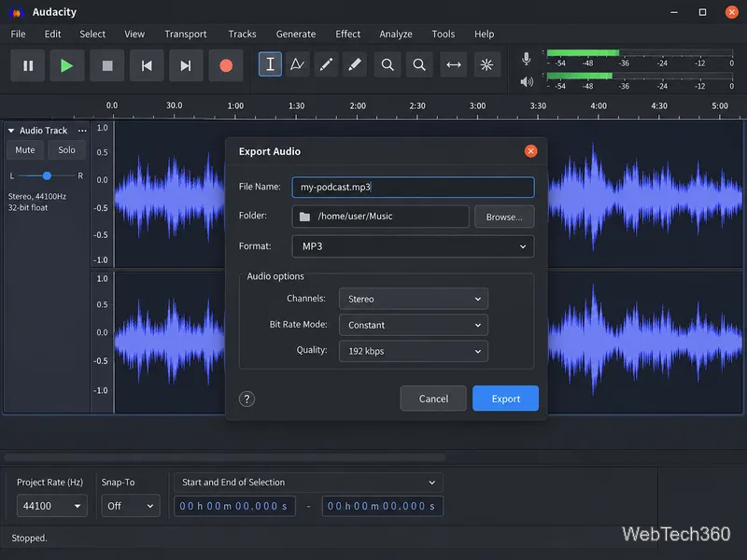Screen dimensions: 747x560
Task: Select the I-beam Selection tool
Action: click(x=270, y=64)
